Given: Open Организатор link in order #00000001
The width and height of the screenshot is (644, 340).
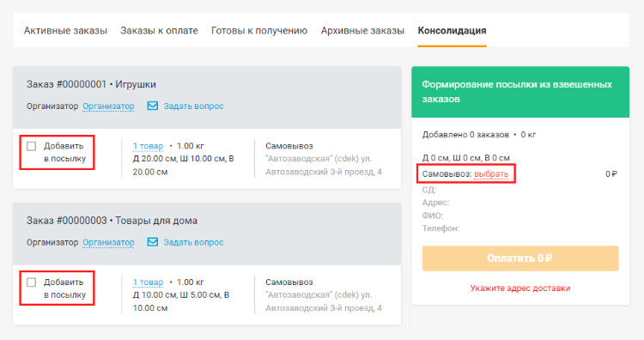Looking at the screenshot, I should [108, 106].
